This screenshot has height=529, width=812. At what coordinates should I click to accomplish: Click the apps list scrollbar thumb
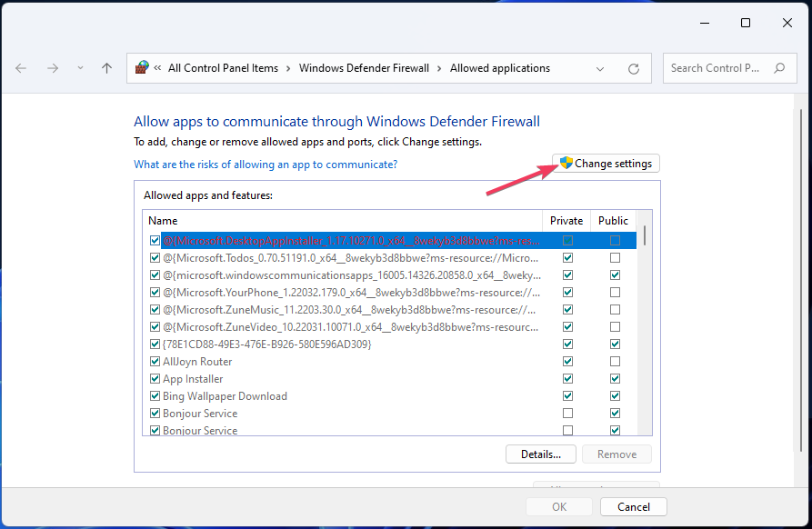[644, 235]
